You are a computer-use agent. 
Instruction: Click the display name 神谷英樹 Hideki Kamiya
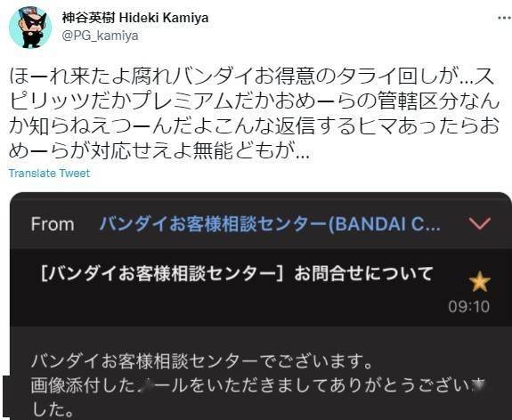click(x=135, y=18)
